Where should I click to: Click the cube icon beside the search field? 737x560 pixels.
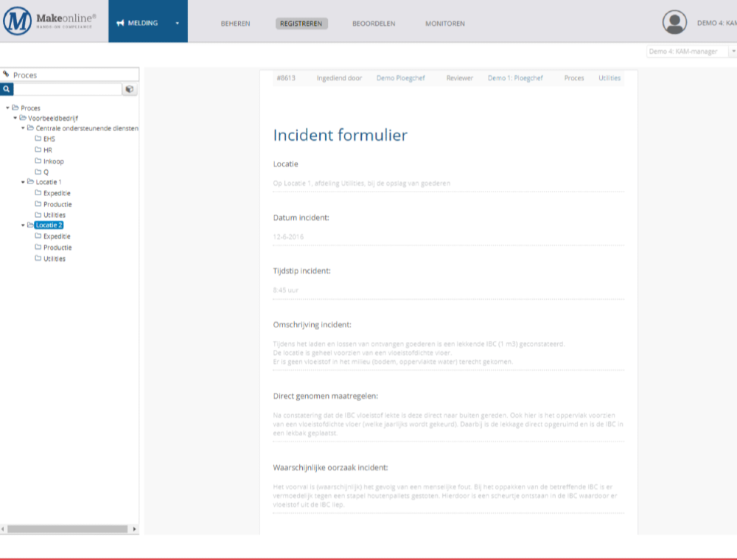129,89
